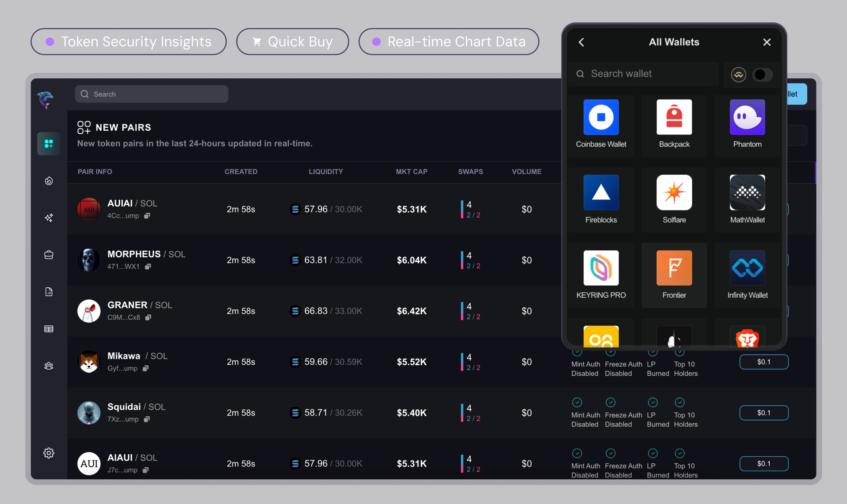The image size is (847, 504).
Task: Click $0.1 quick buy for AIAUI
Action: (x=764, y=464)
